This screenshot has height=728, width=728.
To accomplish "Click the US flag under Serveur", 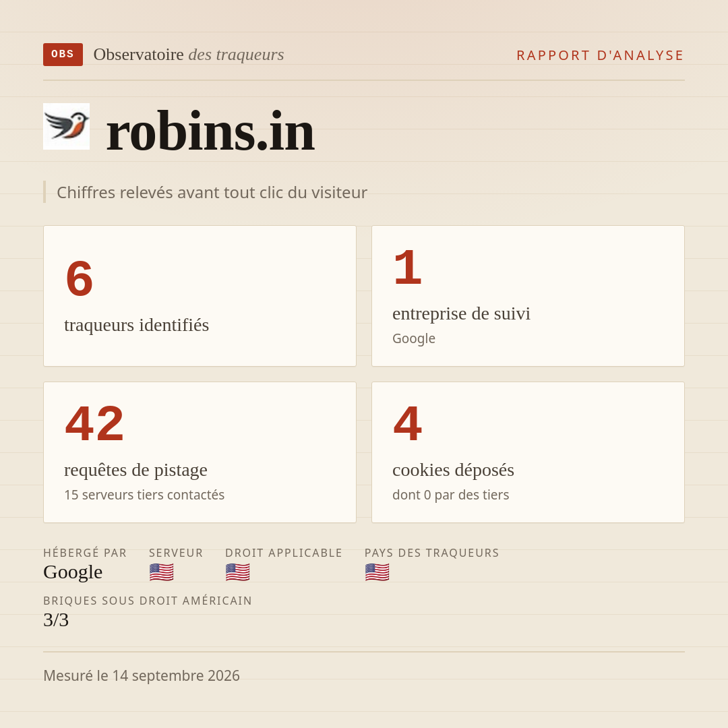I will pyautogui.click(x=162, y=572).
